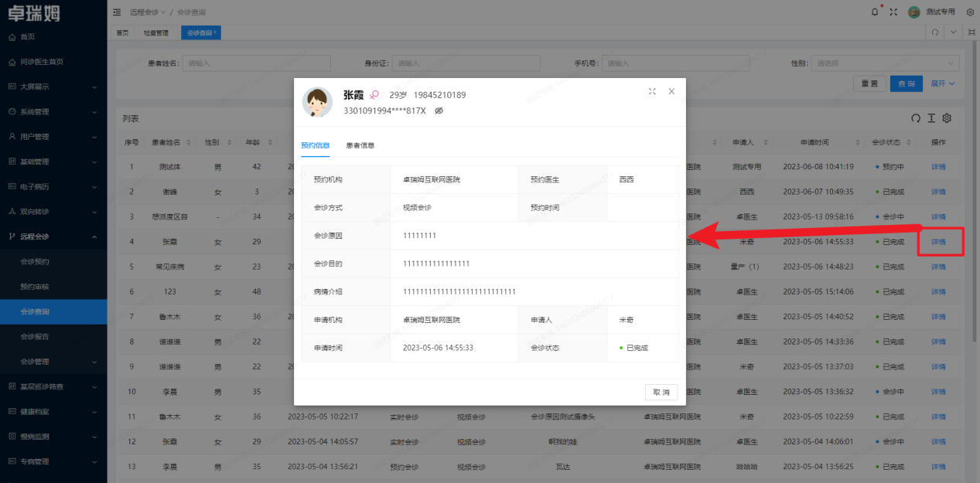This screenshot has height=483, width=980.
Task: Open 详情 for the 2023-06-08 10:41:19 row
Action: tap(938, 167)
